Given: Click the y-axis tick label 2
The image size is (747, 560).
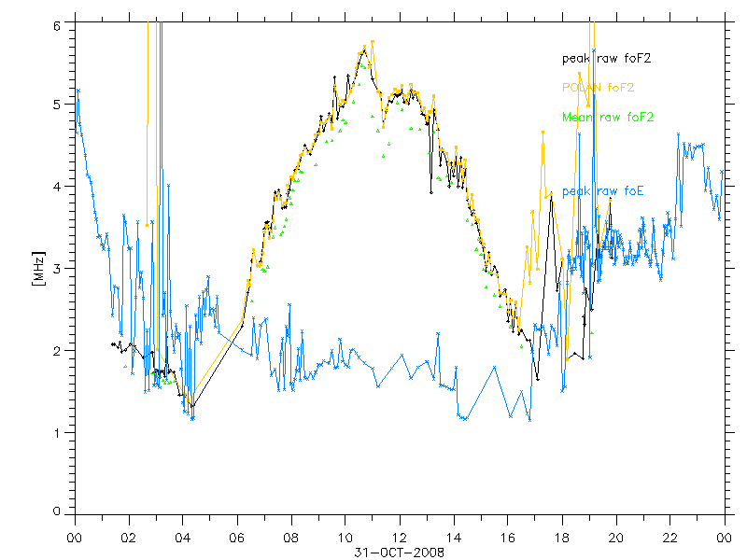Looking at the screenshot, I should point(57,351).
